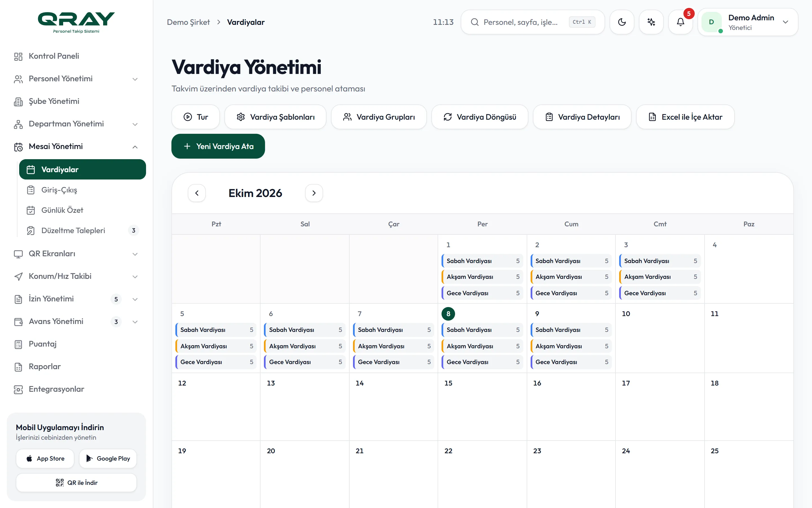Collapse the Mesai Yönetimi section
Image resolution: width=812 pixels, height=508 pixels.
tap(76, 146)
